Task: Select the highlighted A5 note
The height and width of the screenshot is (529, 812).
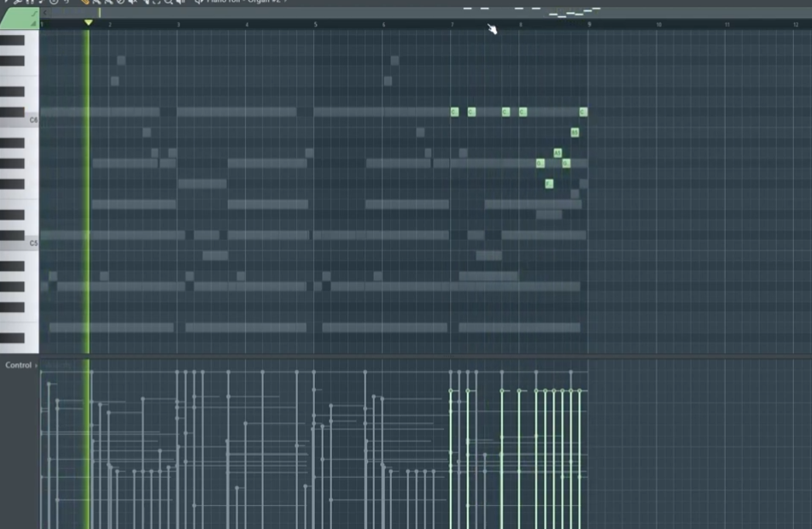Action: [558, 153]
